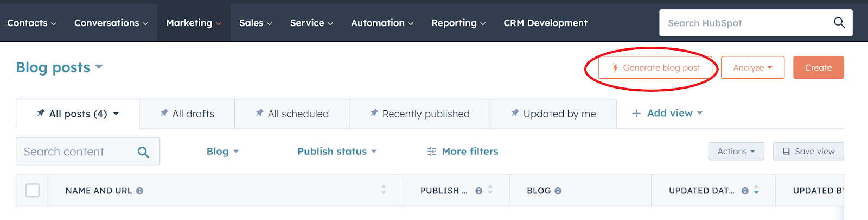Click pin icon on Updated by me tab

[515, 113]
